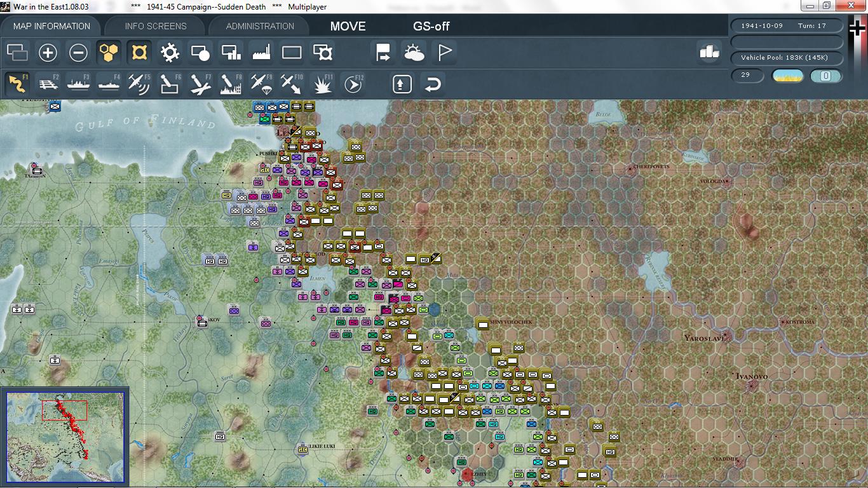Click the pennant flag outline icon
Screen dimensions: 868x488
pos(444,53)
